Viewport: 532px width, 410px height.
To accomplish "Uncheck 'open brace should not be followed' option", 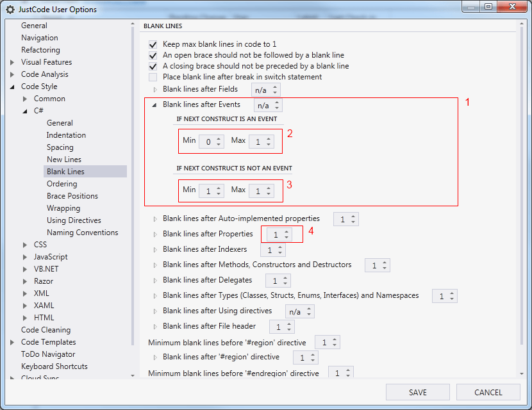I will pyautogui.click(x=153, y=55).
